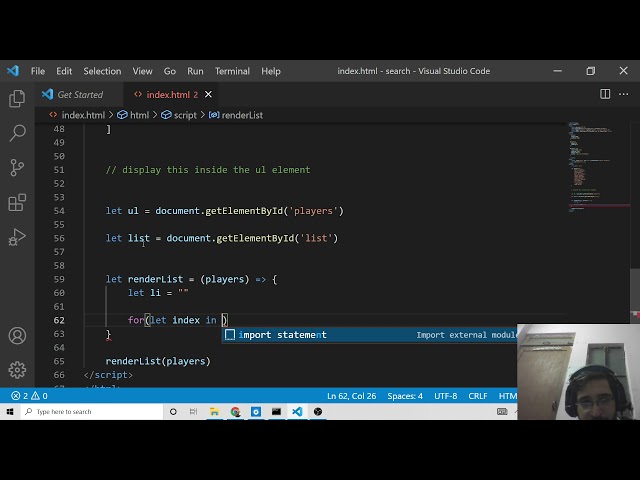Change indentation via Spaces: 4
Viewport: 640px width, 480px height.
click(x=405, y=396)
